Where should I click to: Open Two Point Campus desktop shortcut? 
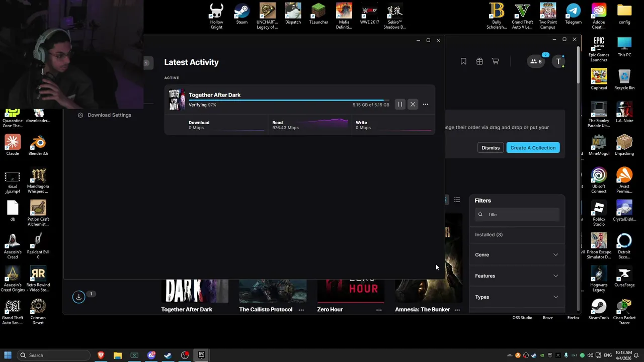coord(548,16)
